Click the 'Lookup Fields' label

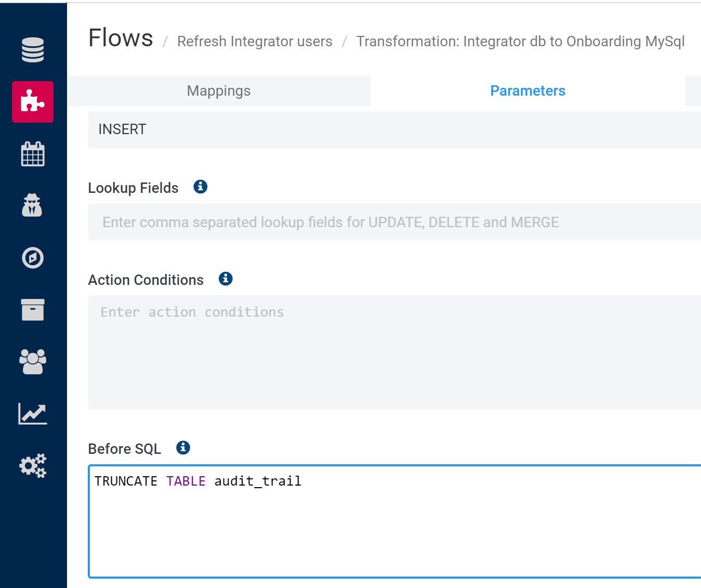(x=133, y=188)
